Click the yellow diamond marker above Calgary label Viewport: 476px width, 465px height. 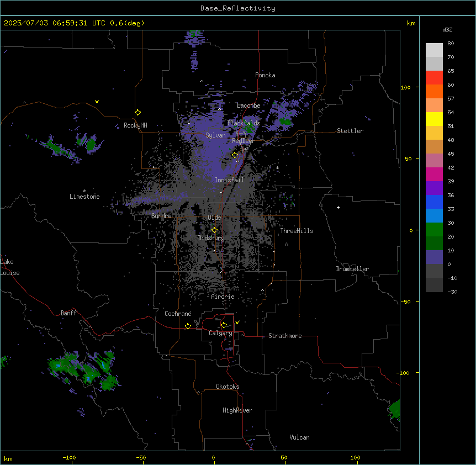(224, 325)
